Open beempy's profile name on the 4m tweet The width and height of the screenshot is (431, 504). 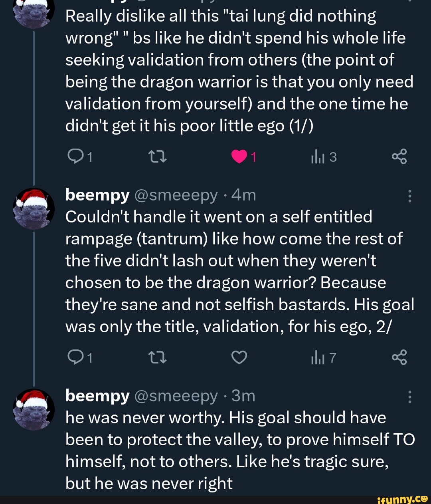97,195
